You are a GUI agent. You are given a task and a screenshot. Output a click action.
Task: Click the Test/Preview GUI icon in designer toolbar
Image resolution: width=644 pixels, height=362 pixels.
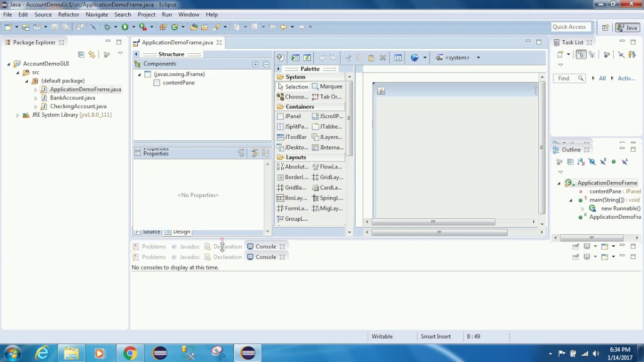click(x=295, y=57)
